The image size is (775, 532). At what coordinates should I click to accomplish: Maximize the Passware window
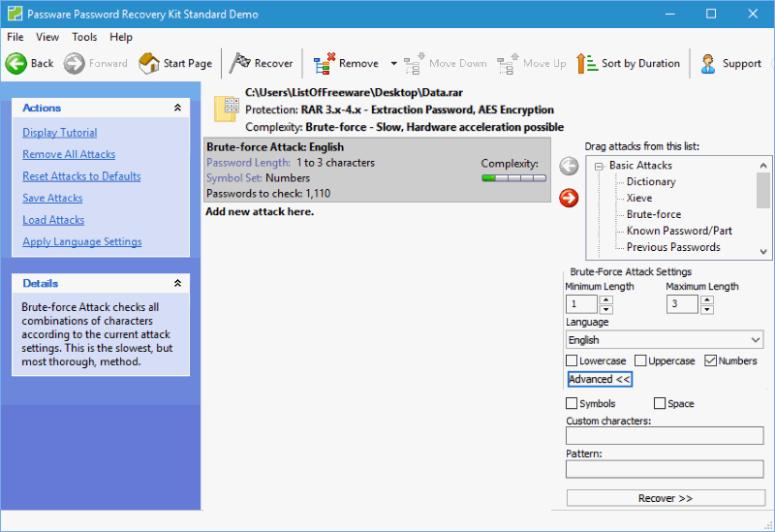711,14
